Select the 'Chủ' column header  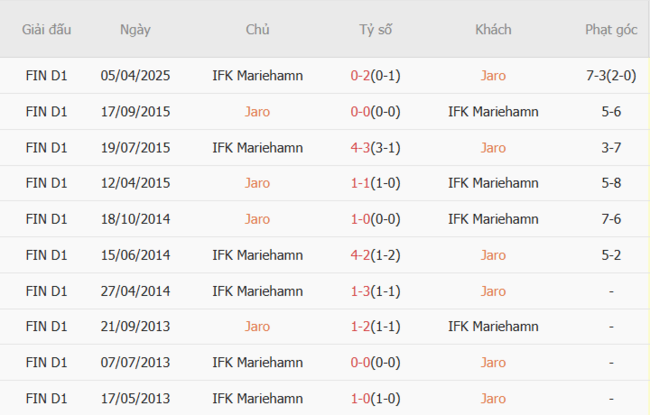pos(257,29)
